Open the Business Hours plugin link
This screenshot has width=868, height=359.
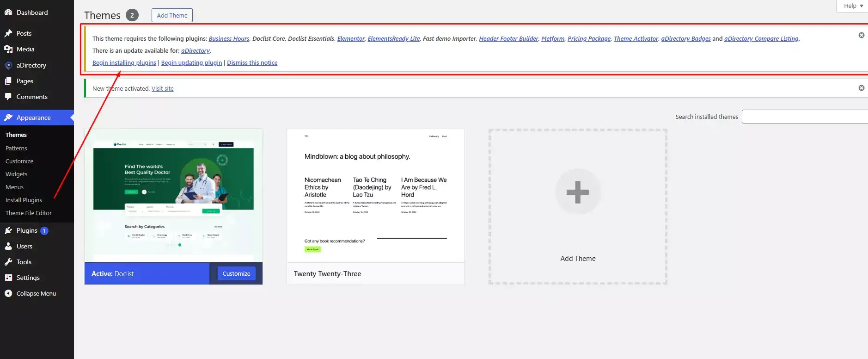(x=229, y=38)
